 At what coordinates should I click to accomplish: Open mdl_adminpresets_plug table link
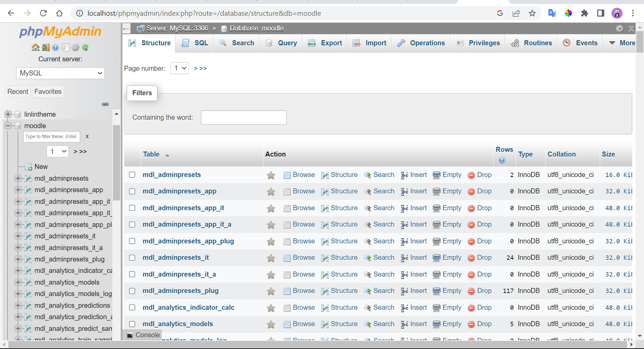click(180, 291)
